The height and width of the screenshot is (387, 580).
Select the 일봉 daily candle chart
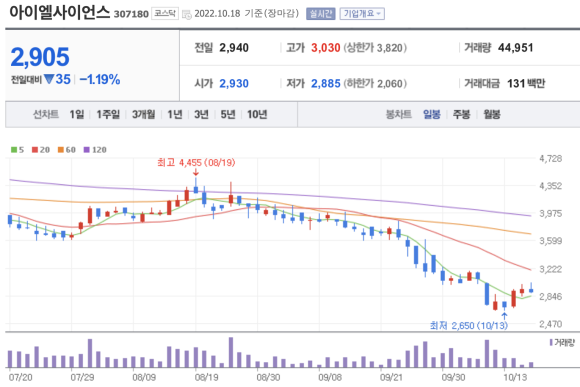(x=432, y=114)
